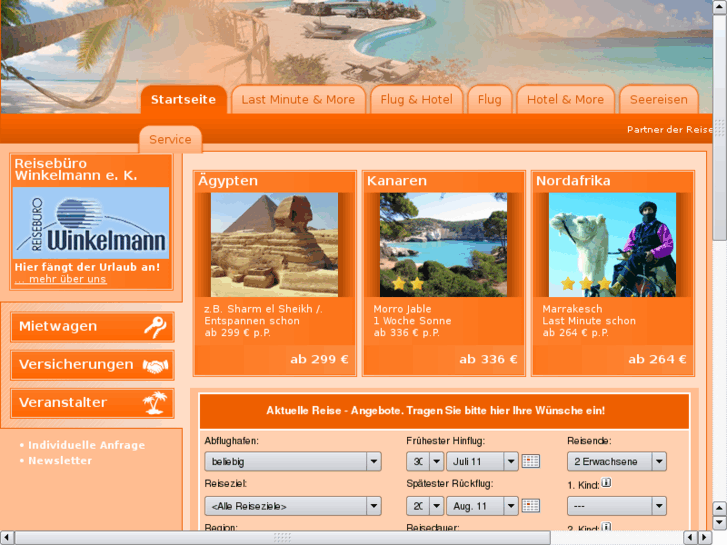Click the Kanaren bay image
This screenshot has width=727, height=545.
(443, 245)
